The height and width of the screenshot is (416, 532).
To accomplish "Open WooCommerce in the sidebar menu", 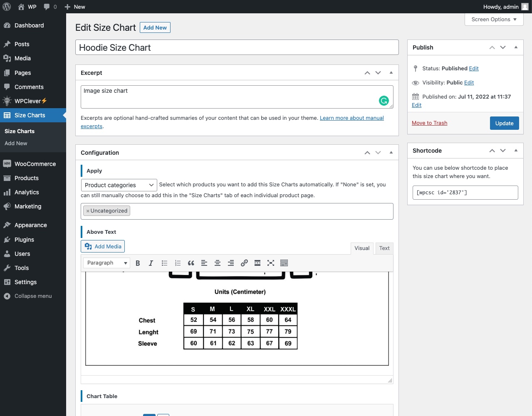I will (35, 164).
